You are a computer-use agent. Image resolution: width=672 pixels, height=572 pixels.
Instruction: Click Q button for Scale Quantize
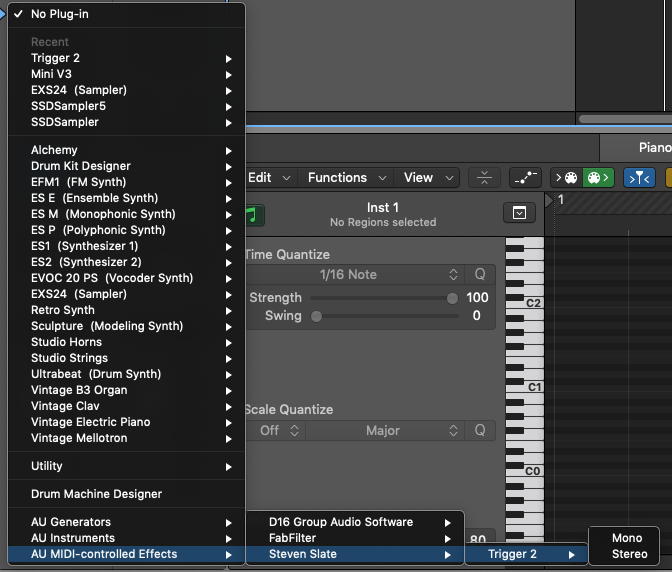tap(480, 431)
